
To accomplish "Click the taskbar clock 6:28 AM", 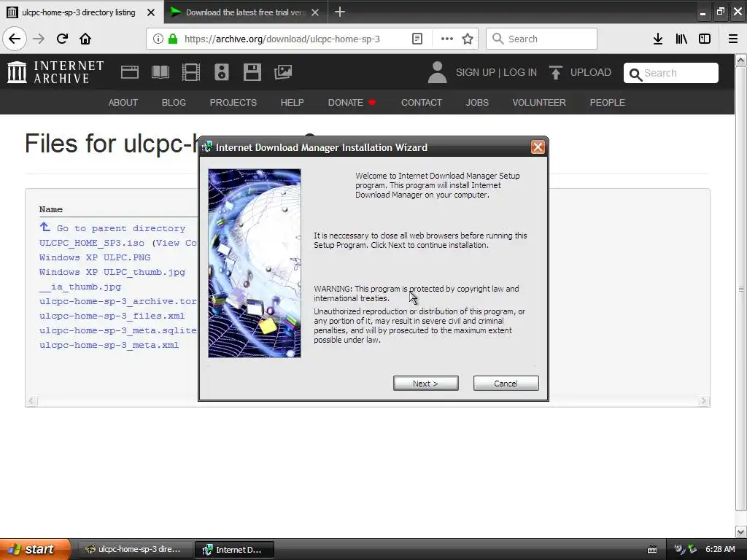I will coord(720,550).
